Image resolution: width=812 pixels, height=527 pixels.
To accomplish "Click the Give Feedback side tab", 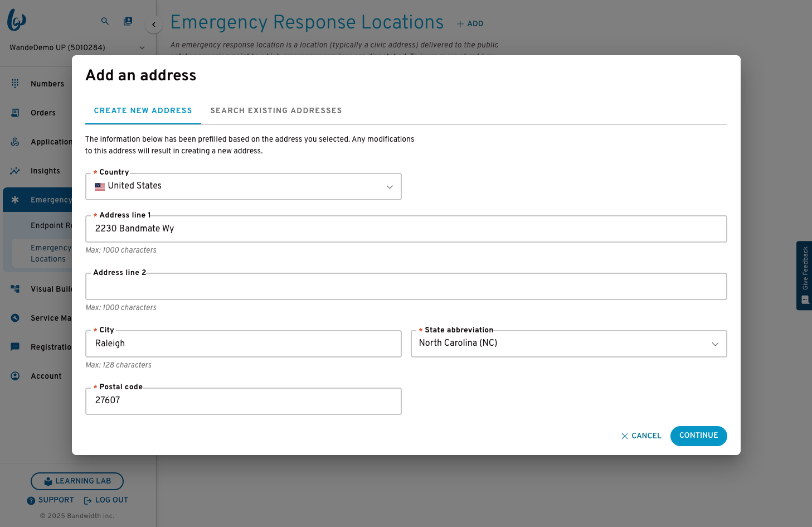I will click(804, 275).
